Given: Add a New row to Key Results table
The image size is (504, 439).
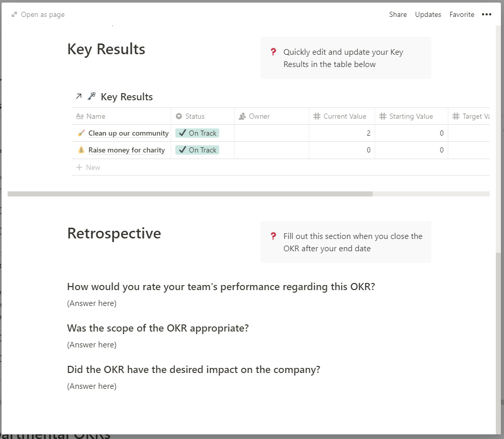Looking at the screenshot, I should pyautogui.click(x=88, y=167).
